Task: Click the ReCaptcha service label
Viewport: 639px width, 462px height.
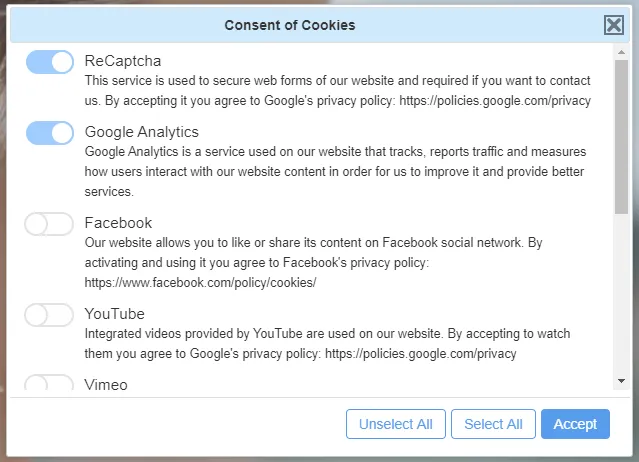Action: coord(123,61)
